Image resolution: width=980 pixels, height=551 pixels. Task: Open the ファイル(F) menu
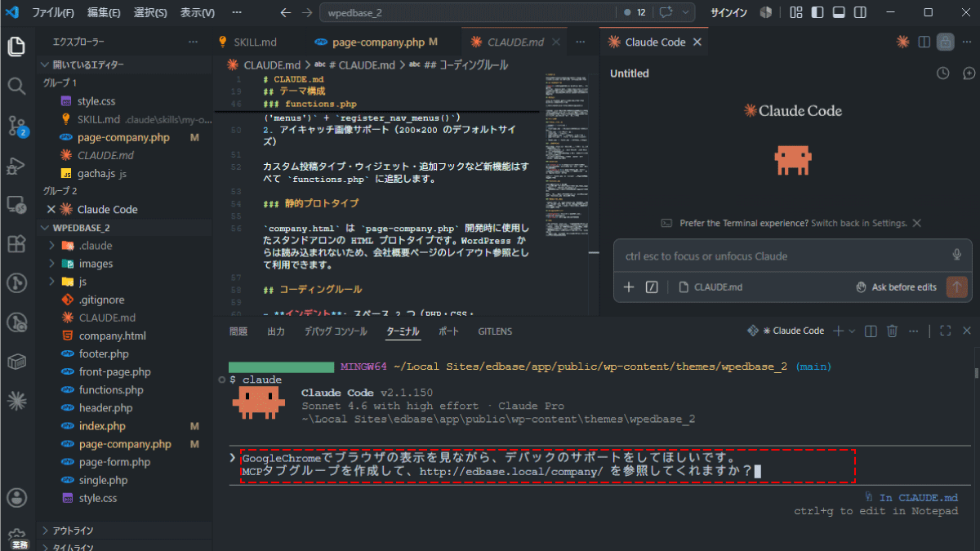point(52,12)
